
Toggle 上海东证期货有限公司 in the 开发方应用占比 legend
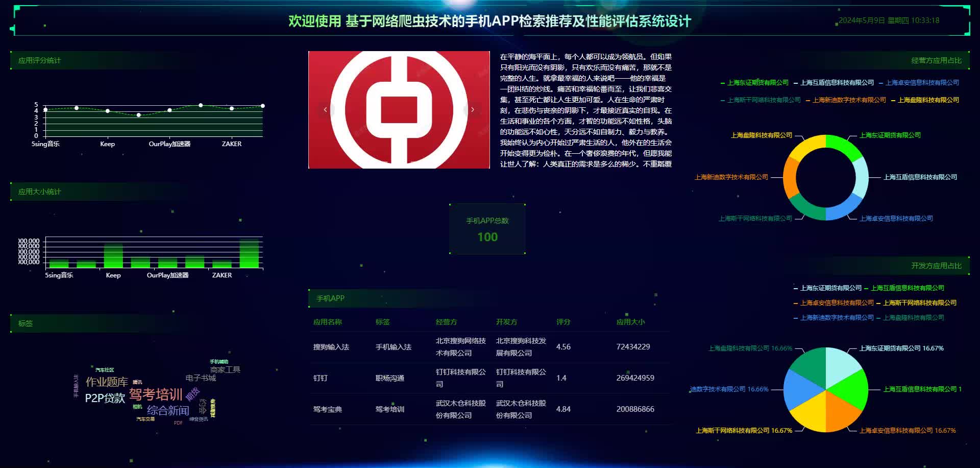pos(827,288)
